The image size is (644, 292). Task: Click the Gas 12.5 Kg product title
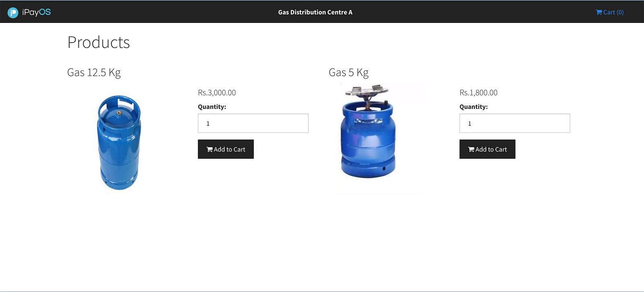[x=94, y=72]
